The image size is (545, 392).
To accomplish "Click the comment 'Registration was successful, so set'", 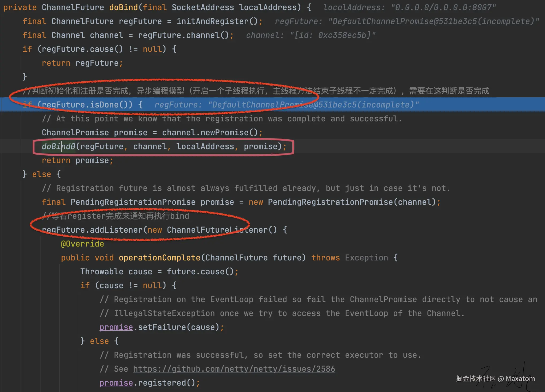I will coord(260,355).
